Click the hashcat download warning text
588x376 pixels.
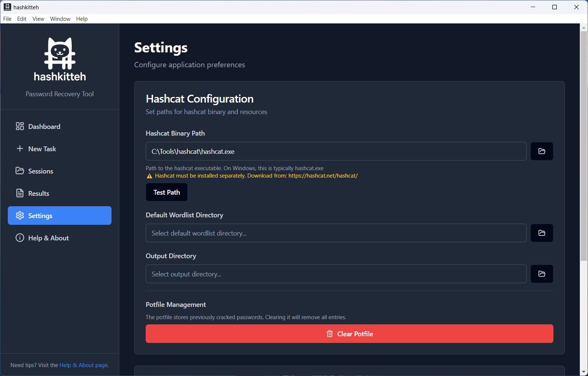tap(256, 176)
